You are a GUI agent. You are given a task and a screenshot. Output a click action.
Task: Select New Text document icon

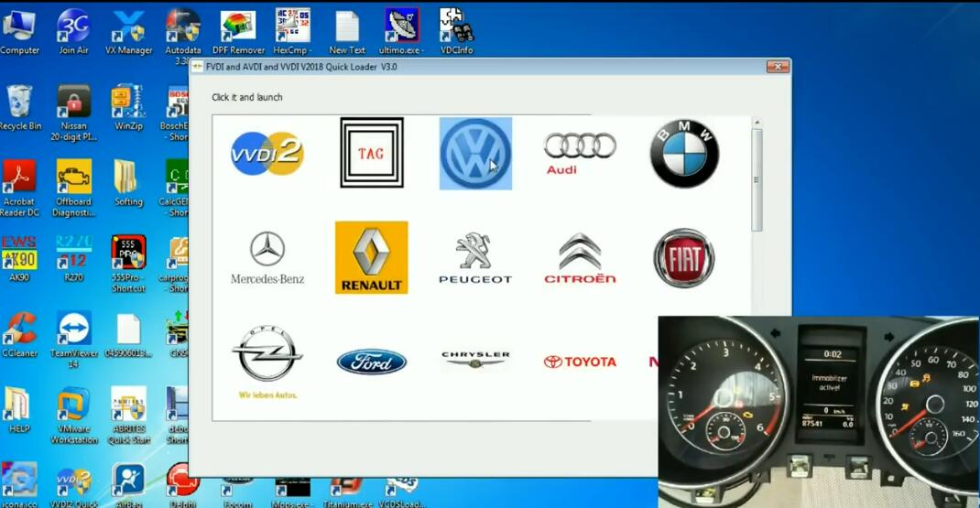coord(347,32)
